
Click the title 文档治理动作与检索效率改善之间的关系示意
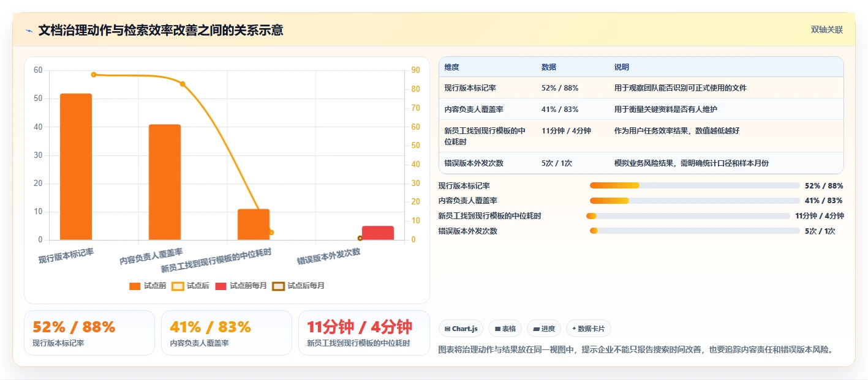tap(160, 31)
